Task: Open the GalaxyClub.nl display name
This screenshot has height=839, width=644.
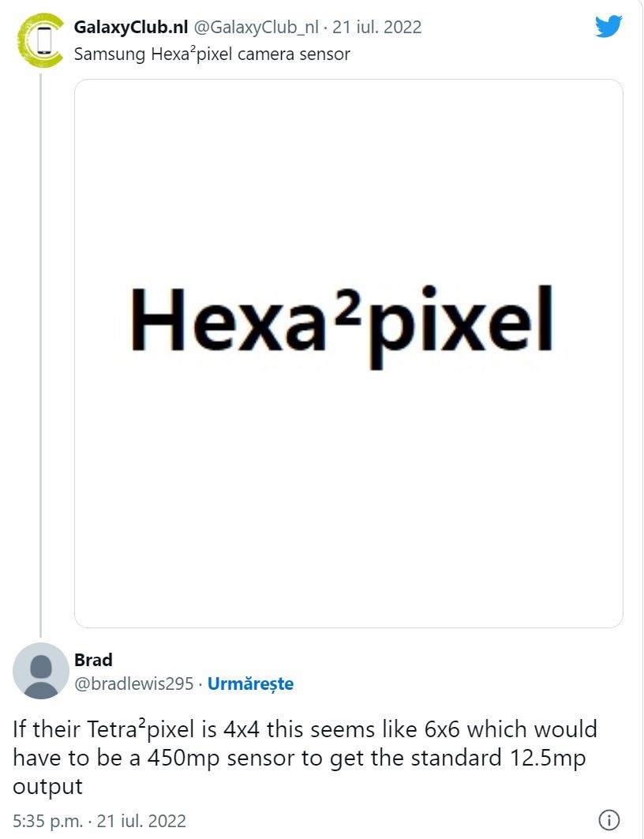Action: (130, 27)
